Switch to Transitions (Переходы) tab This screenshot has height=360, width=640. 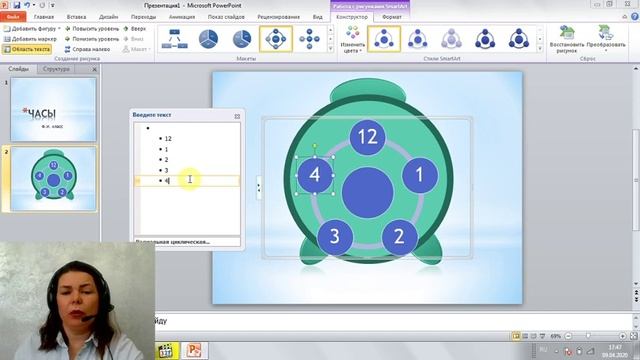143,17
